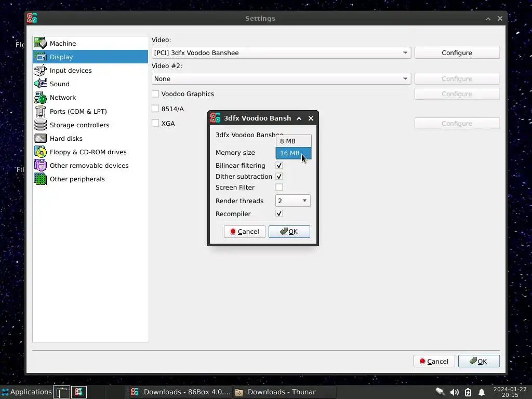
Task: Select the Network row in the sidebar
Action: [x=90, y=97]
